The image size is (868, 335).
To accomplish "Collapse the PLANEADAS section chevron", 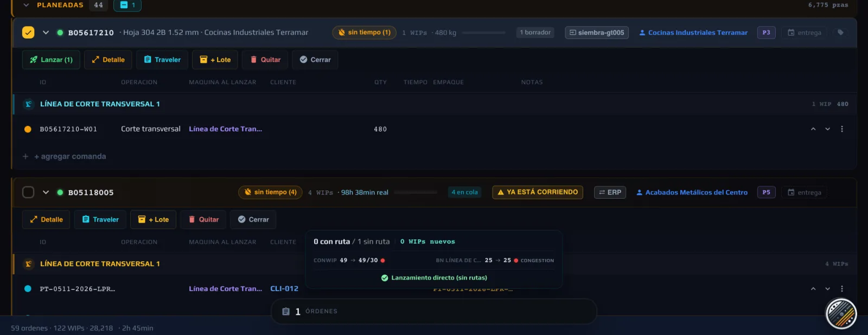I will click(x=26, y=5).
